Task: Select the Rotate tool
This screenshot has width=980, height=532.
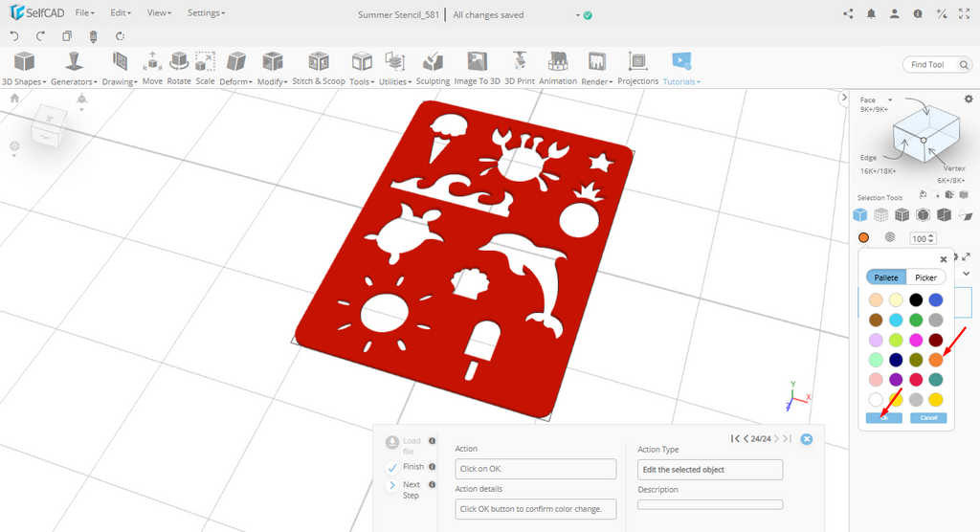Action: pyautogui.click(x=179, y=68)
